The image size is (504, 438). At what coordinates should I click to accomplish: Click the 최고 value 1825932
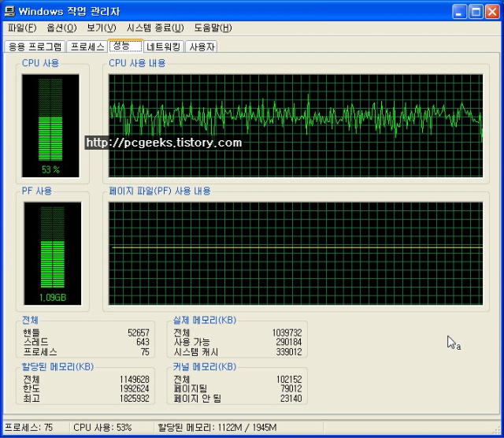pyautogui.click(x=135, y=399)
